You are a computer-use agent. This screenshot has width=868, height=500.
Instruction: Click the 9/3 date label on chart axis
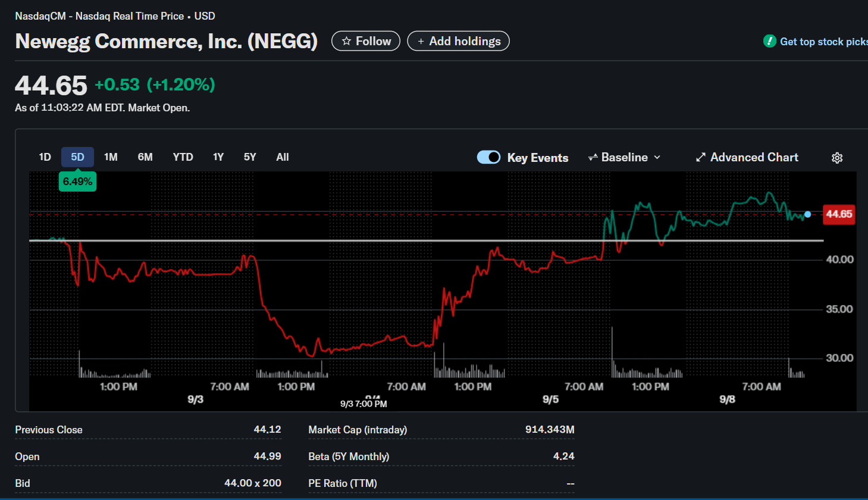click(x=196, y=399)
